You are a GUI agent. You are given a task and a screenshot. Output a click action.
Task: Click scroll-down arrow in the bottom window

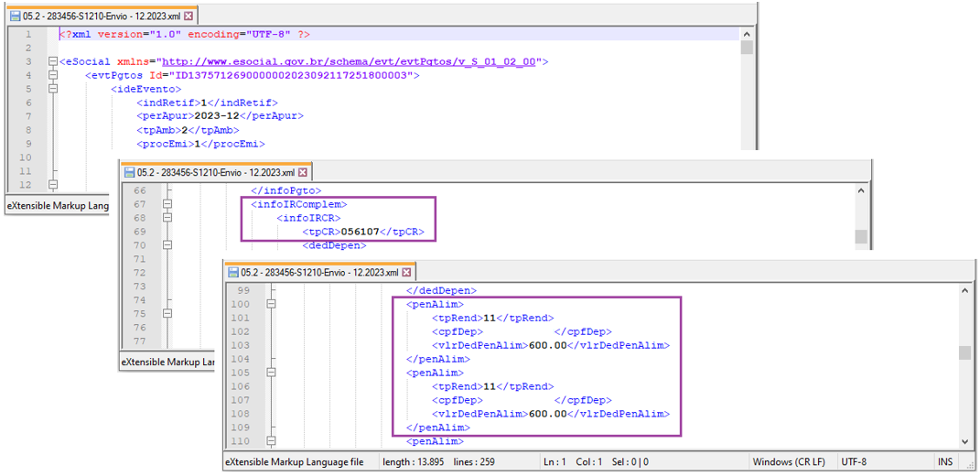tap(965, 441)
